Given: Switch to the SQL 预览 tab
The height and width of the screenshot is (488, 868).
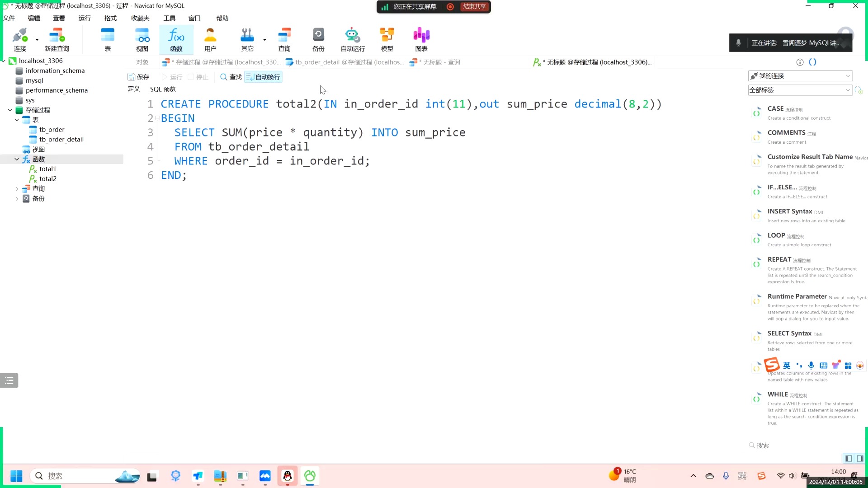Looking at the screenshot, I should (163, 89).
